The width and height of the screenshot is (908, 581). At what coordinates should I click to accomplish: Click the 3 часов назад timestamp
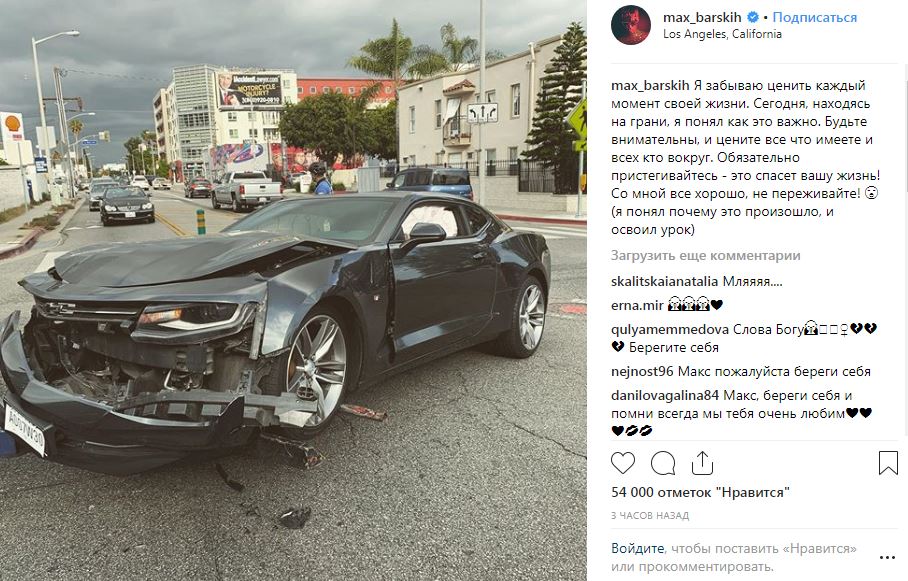click(x=650, y=516)
